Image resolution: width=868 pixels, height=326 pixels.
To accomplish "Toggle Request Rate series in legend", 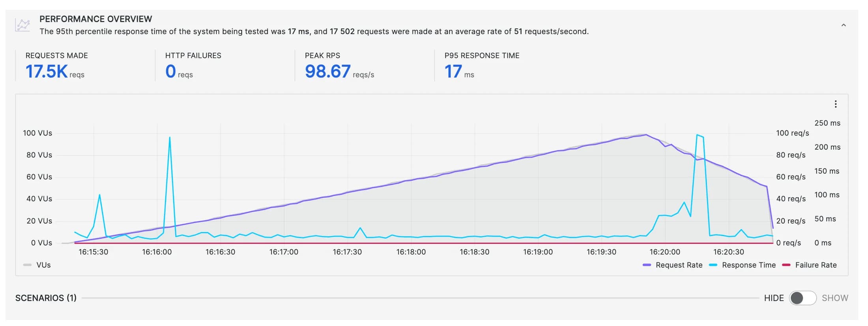I will (x=679, y=265).
